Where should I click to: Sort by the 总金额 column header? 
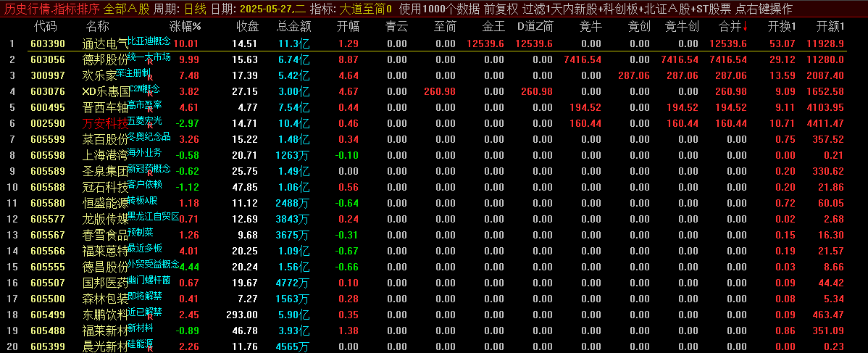click(293, 26)
